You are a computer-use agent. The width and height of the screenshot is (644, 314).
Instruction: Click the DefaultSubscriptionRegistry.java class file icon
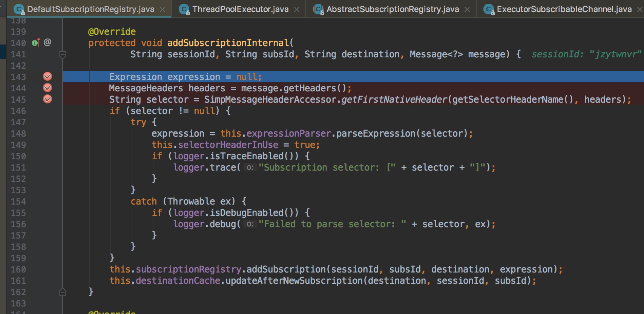coord(19,9)
